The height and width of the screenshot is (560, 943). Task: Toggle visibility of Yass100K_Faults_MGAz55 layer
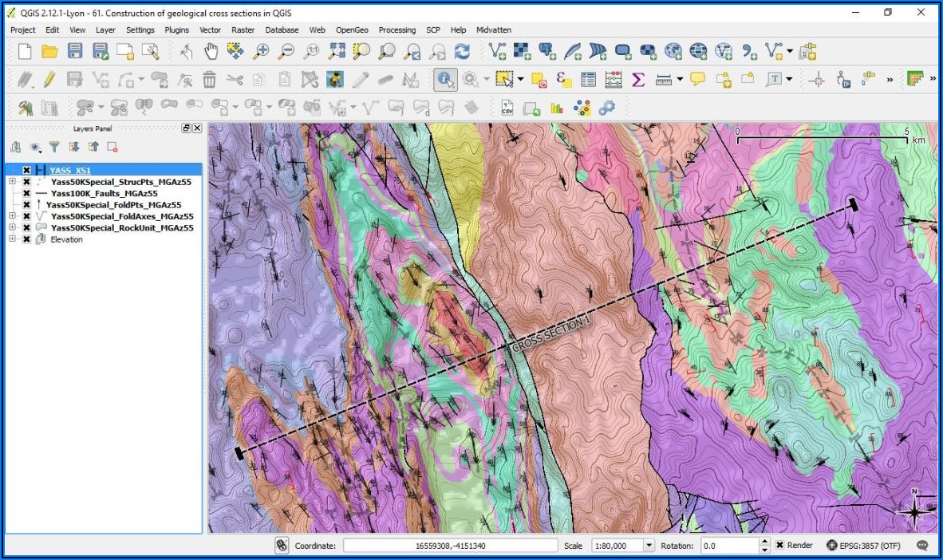click(26, 193)
